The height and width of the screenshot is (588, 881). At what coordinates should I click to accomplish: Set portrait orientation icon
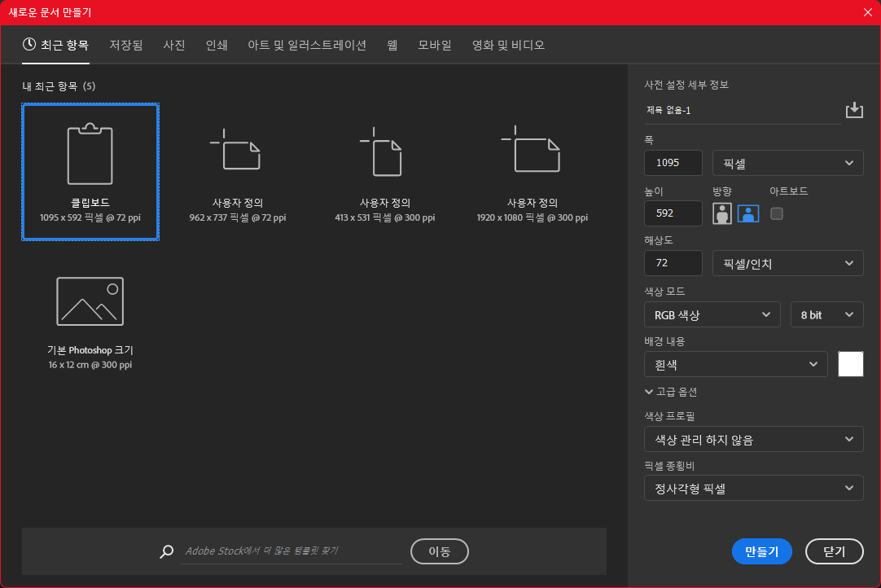[722, 213]
